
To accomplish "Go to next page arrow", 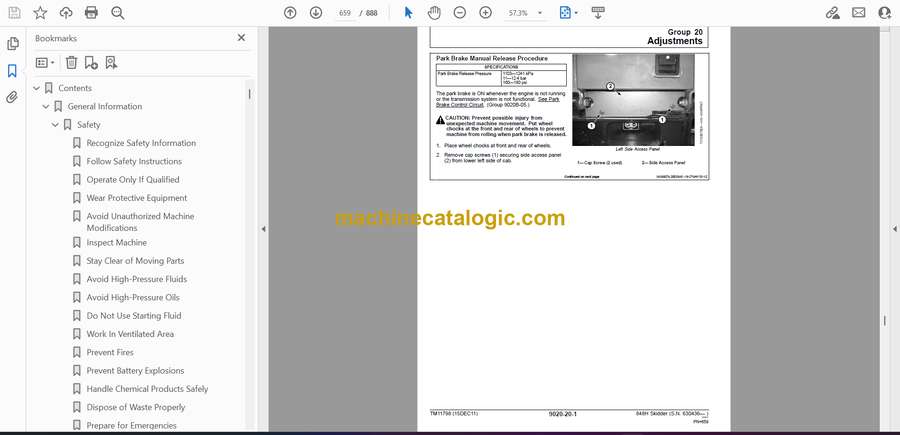I will [x=316, y=13].
